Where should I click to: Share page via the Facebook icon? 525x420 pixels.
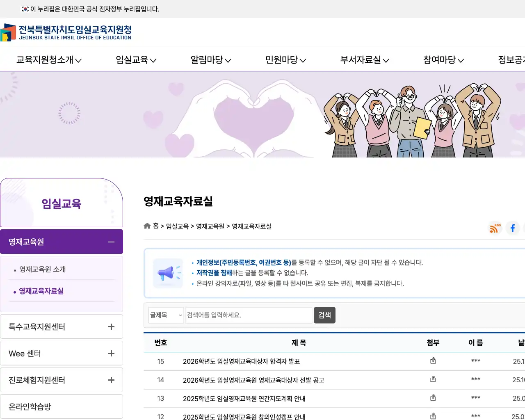coord(512,228)
